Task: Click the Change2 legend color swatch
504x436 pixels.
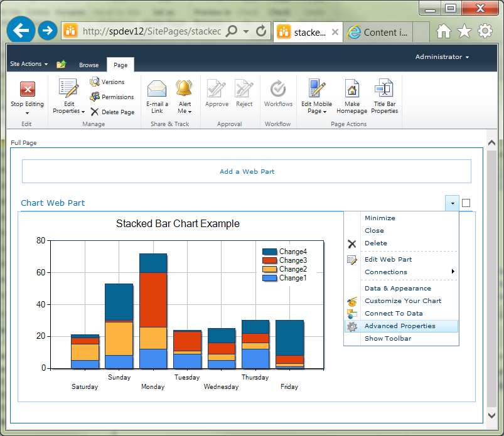Action: click(x=269, y=269)
